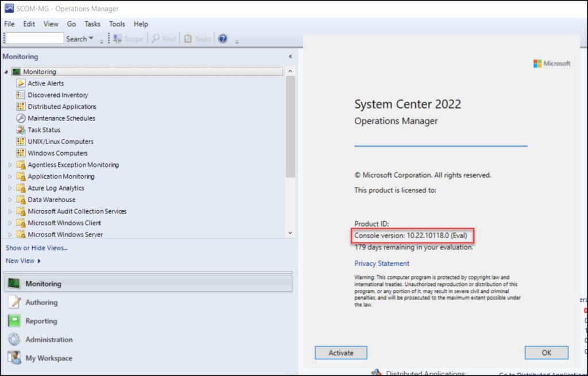Expand the Microsoft Windows Client folder
The height and width of the screenshot is (376, 588).
[x=10, y=223]
